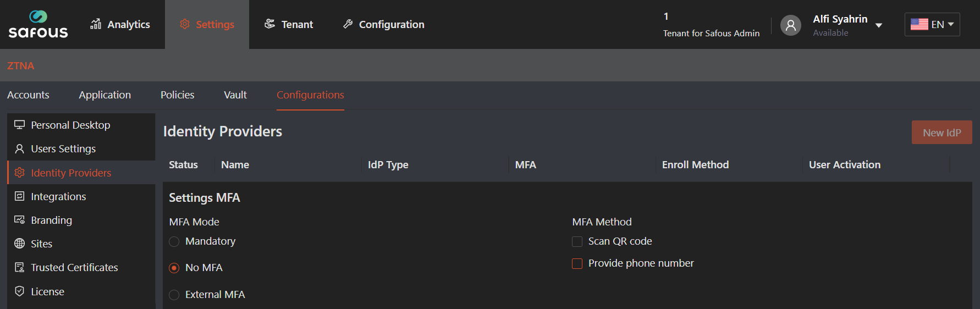Click the Configuration wrench icon
Viewport: 980px width, 309px height.
(348, 24)
